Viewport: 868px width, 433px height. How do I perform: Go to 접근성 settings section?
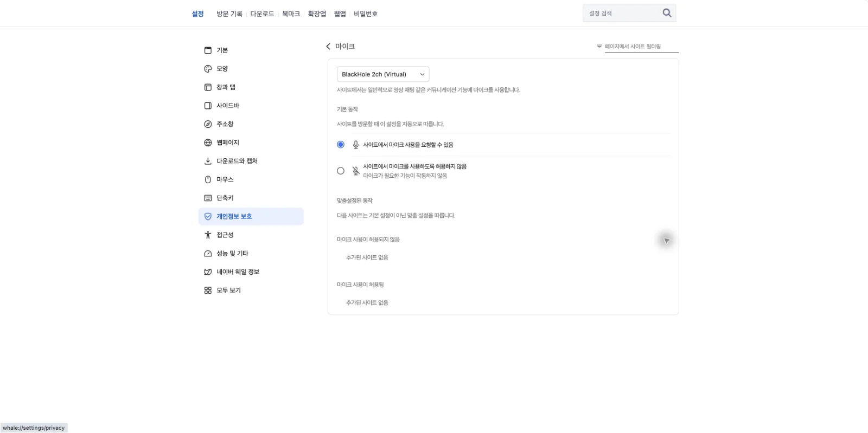tap(251, 235)
